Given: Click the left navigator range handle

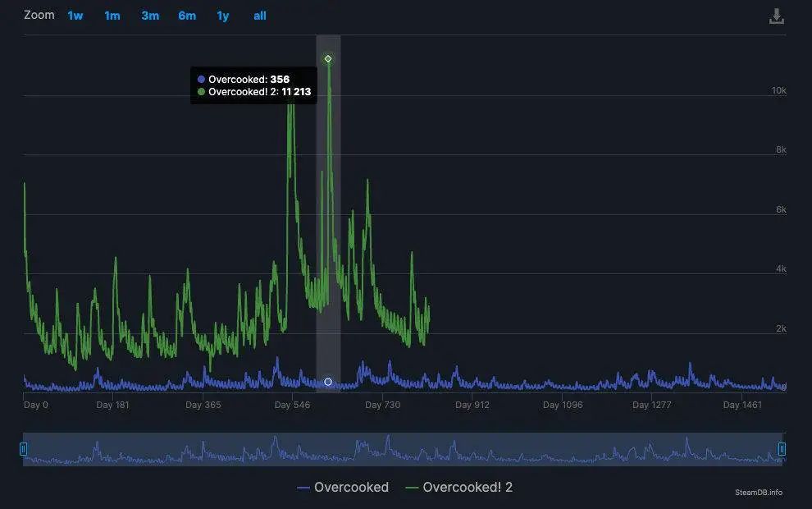Looking at the screenshot, I should coord(23,449).
